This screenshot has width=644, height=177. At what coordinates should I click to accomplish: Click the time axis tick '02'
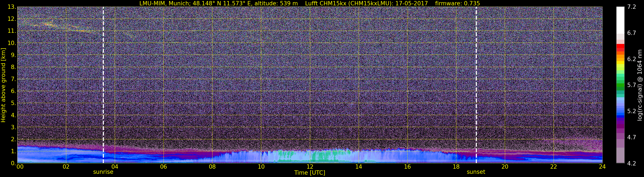pos(66,167)
